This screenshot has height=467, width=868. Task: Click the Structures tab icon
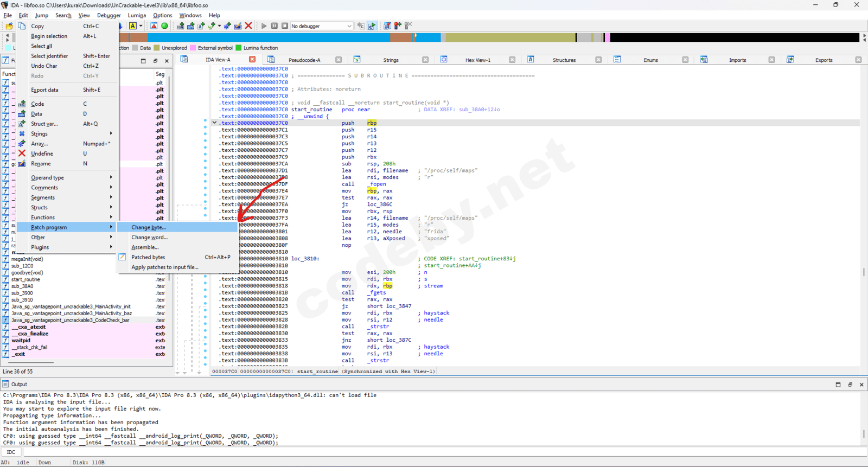[531, 60]
